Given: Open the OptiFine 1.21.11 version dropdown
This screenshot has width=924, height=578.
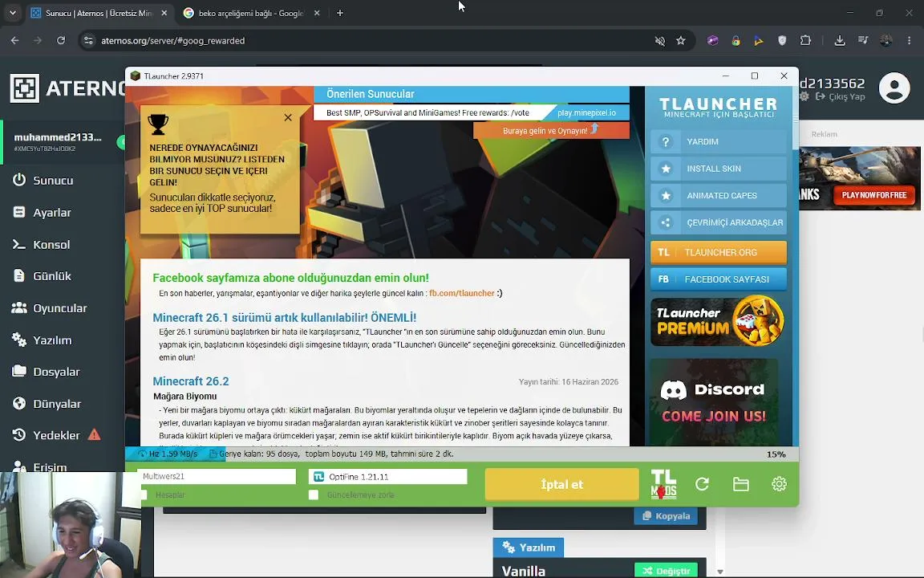Looking at the screenshot, I should click(387, 477).
